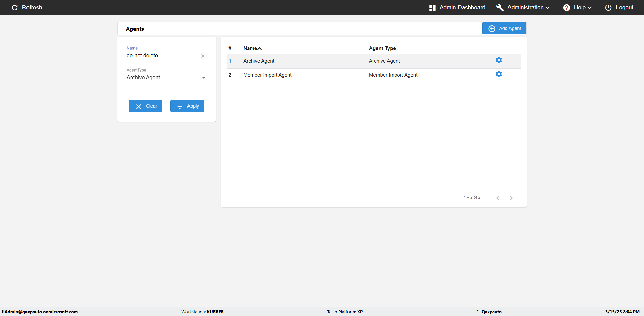Apply the agent filter

click(x=187, y=106)
